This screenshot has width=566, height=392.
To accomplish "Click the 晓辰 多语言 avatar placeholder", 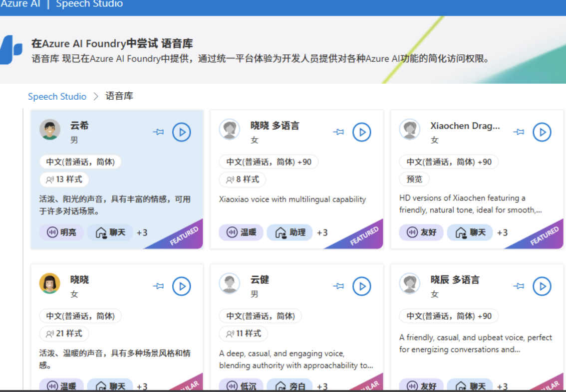I will coord(410,283).
